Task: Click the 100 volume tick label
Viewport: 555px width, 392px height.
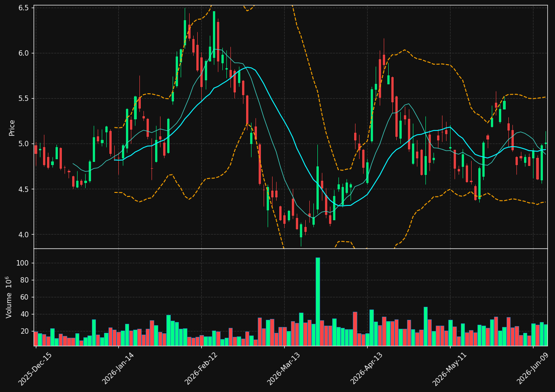Action: pos(22,263)
